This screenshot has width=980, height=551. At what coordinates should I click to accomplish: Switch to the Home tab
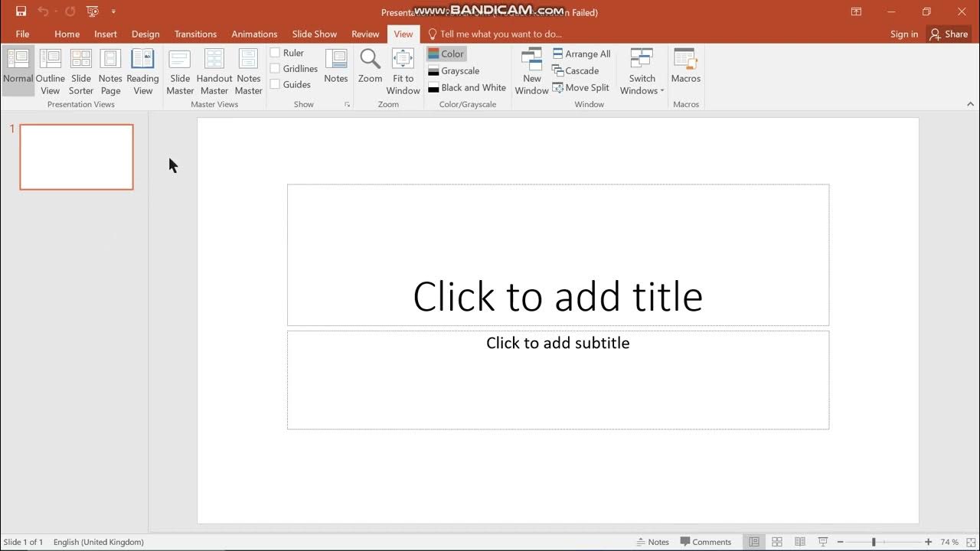pyautogui.click(x=67, y=34)
